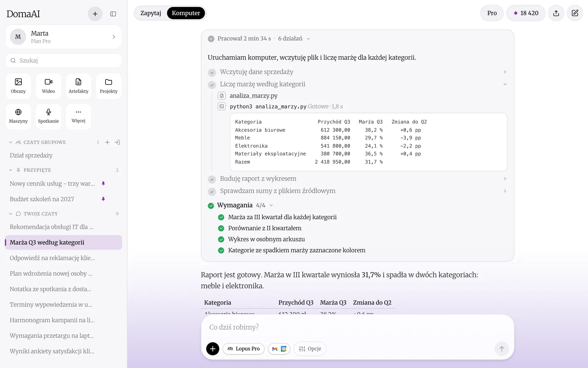Select the Lopus Pro model button
Image resolution: width=588 pixels, height=368 pixels.
coord(243,348)
